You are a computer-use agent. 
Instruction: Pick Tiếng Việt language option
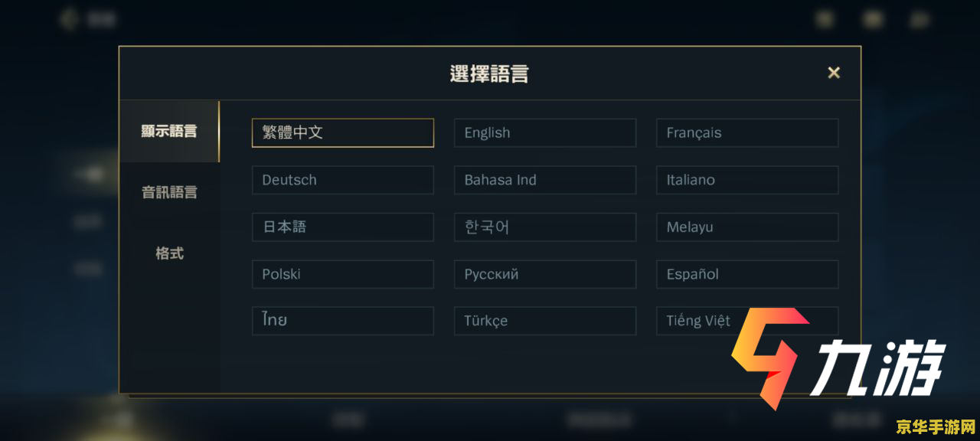[697, 321]
